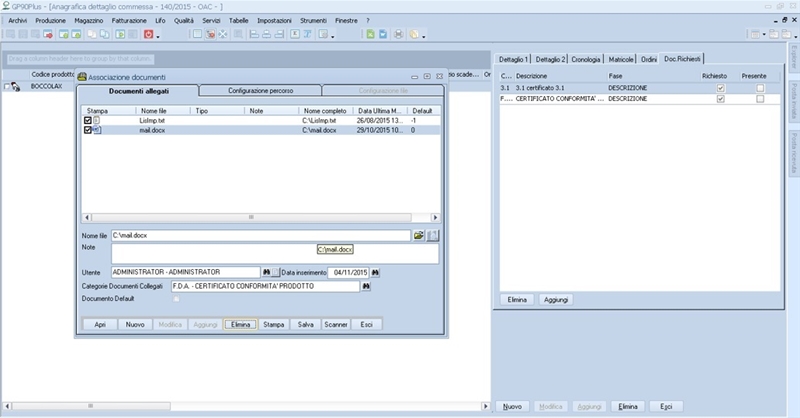Viewport: 800px width, 418px height.
Task: Click the product icon in the BOCCOLAX row
Action: tap(16, 87)
